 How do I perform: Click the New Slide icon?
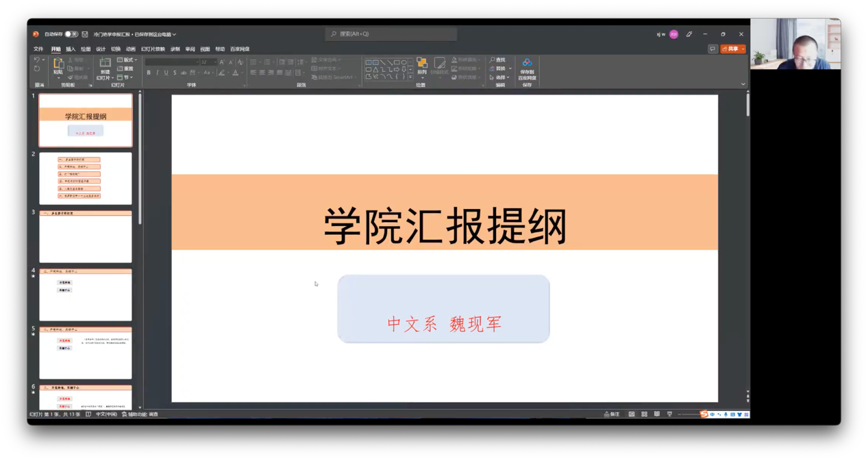[105, 64]
